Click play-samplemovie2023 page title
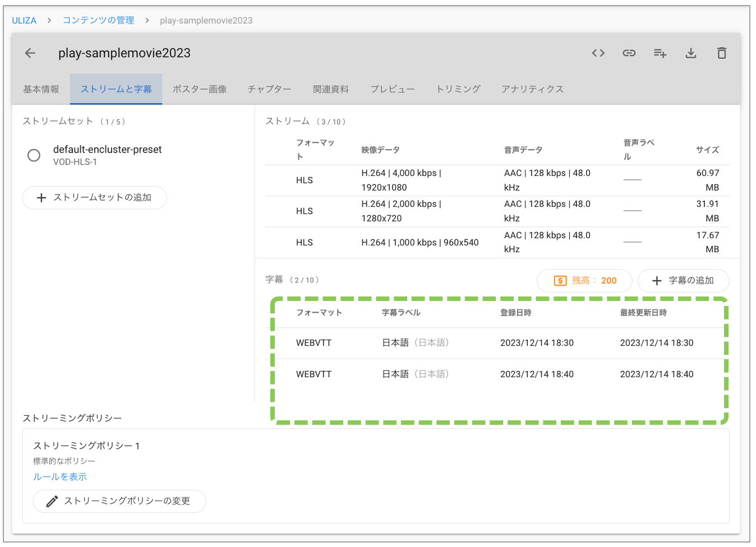The width and height of the screenshot is (756, 547). tap(125, 53)
